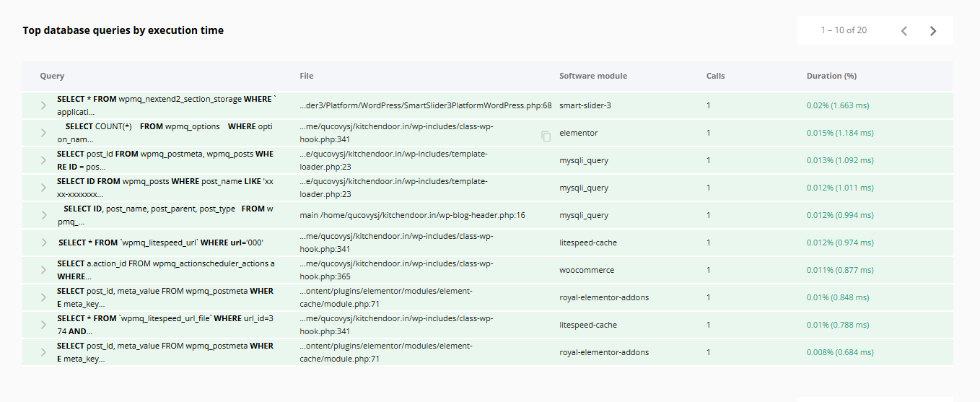
Task: Click the 1 – 10 of 20 pagination text
Action: point(844,30)
